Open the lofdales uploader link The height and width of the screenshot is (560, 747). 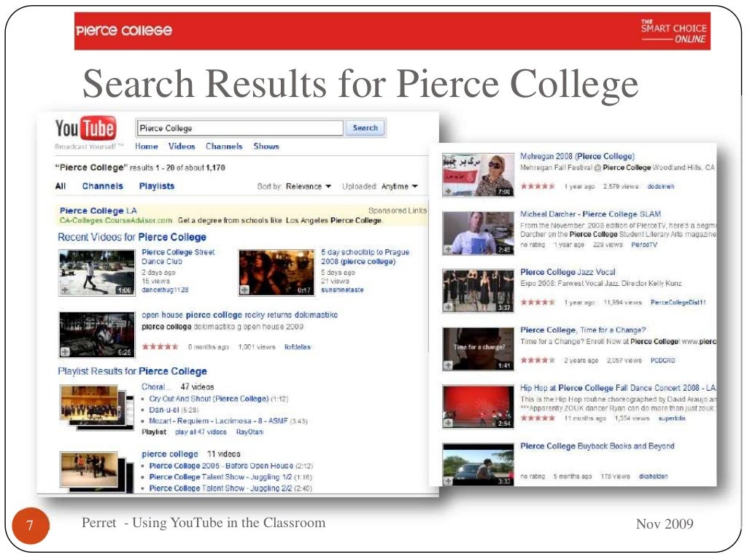298,346
